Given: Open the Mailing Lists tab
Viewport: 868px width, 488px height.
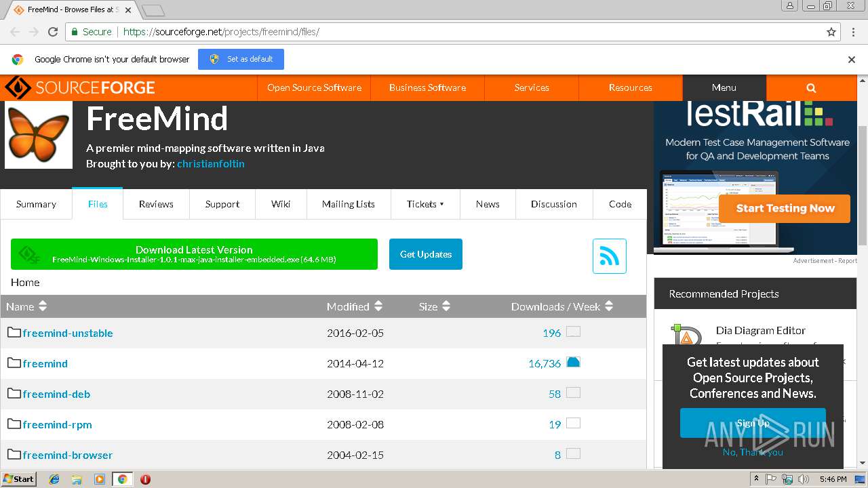Looking at the screenshot, I should 349,204.
